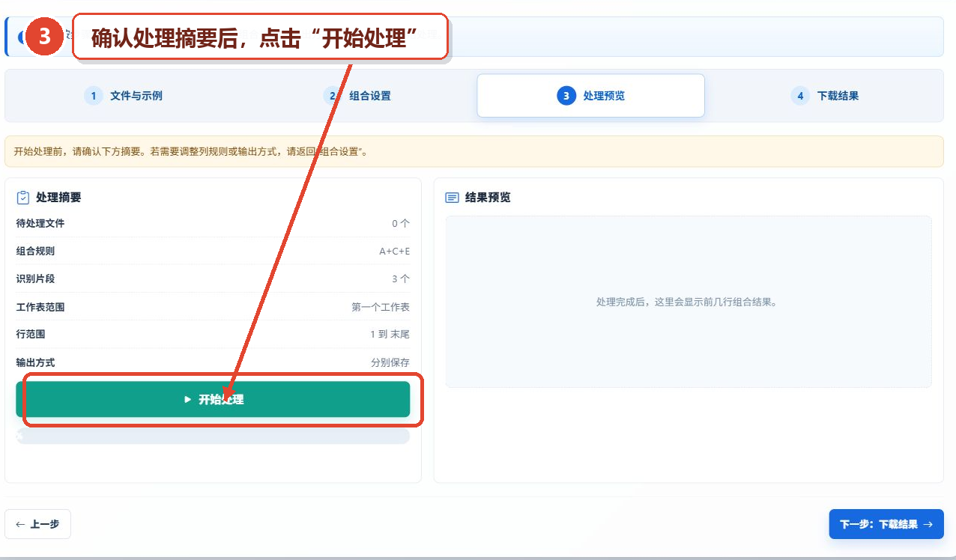Select the 识别片段 label

[x=35, y=279]
